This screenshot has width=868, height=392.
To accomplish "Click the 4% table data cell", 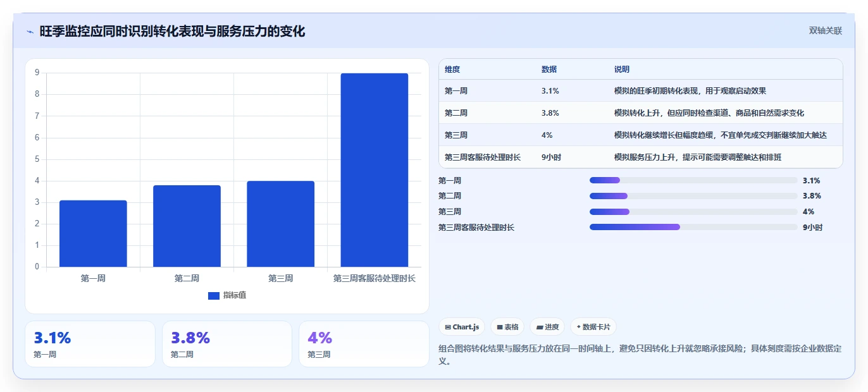I will pyautogui.click(x=547, y=135).
